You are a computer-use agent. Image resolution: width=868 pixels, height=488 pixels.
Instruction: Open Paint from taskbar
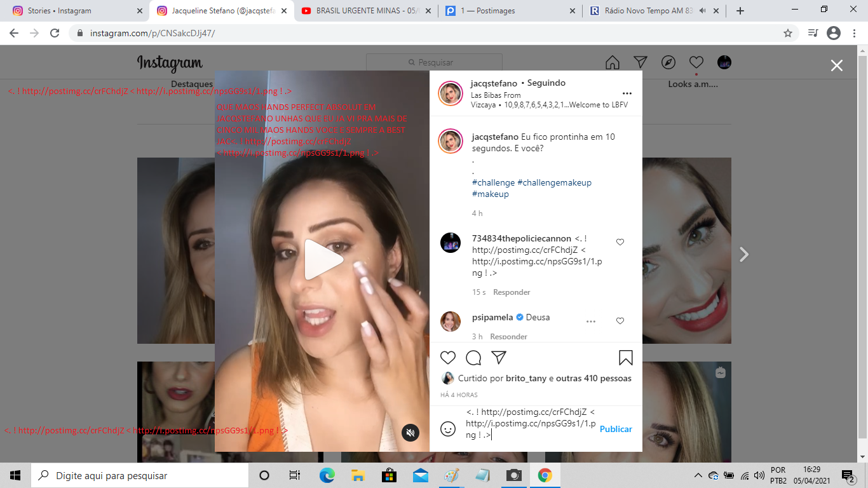(x=451, y=475)
